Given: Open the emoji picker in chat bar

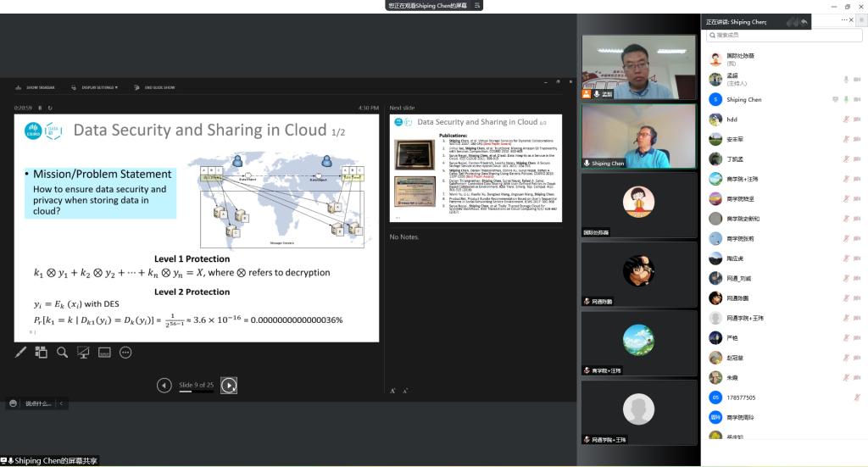Looking at the screenshot, I should [13, 403].
